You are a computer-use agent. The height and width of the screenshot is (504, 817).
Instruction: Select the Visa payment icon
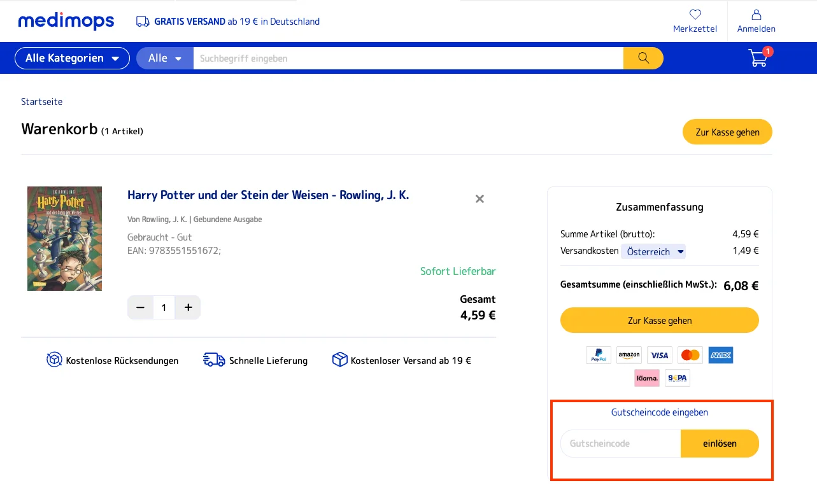coord(659,354)
